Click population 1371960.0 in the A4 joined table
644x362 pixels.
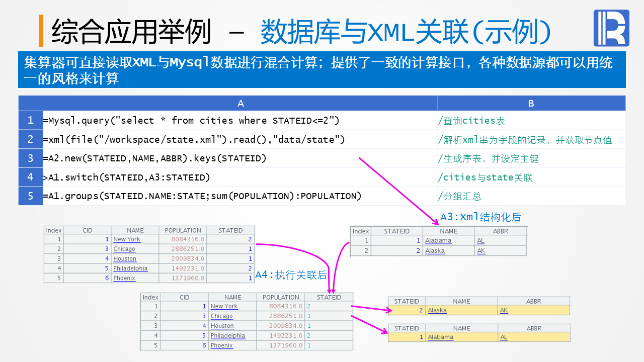pyautogui.click(x=286, y=345)
